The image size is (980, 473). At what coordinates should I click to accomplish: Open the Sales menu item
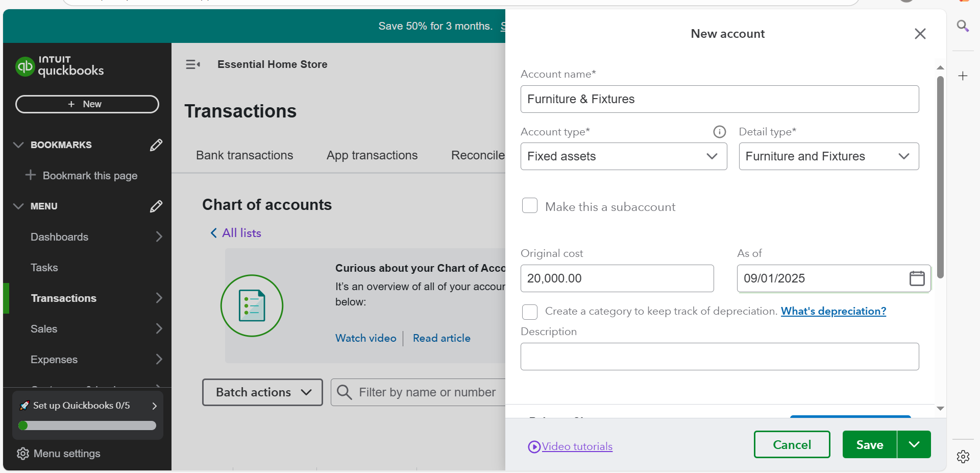(44, 329)
